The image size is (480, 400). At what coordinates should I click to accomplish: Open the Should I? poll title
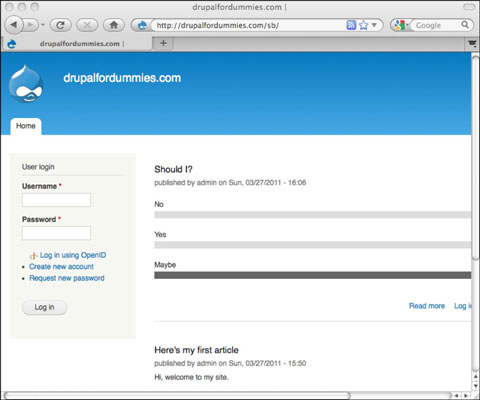pos(173,169)
